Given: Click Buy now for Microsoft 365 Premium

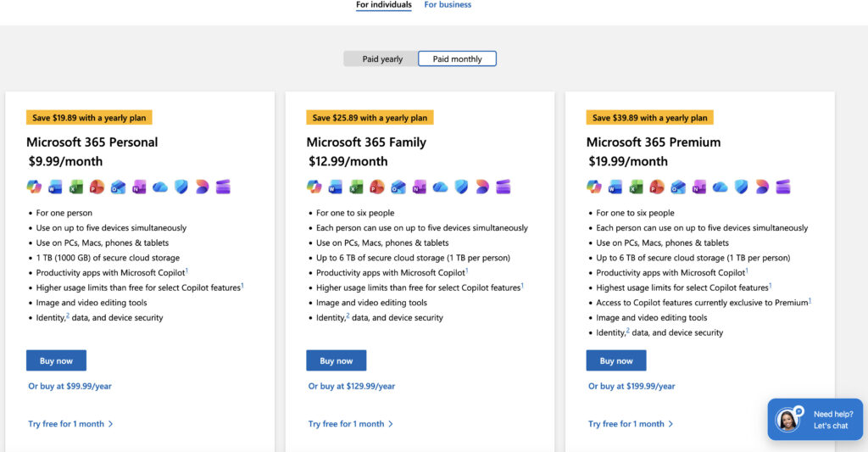Looking at the screenshot, I should (x=617, y=360).
